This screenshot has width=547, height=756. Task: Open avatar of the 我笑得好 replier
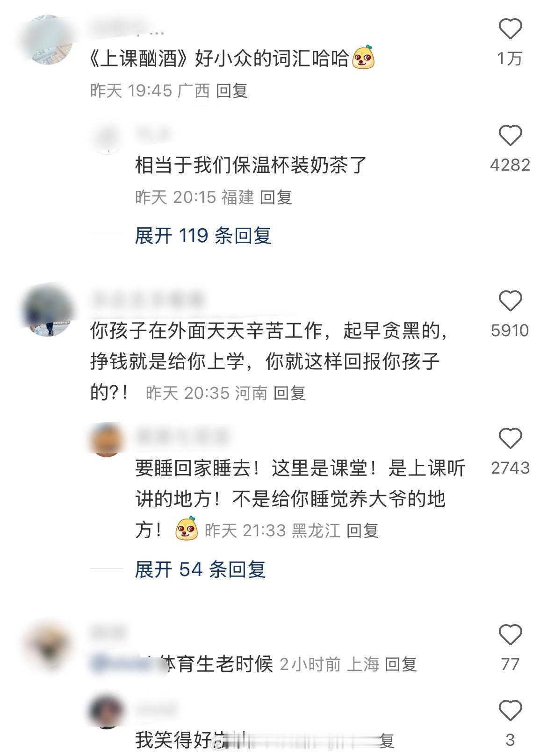click(106, 711)
